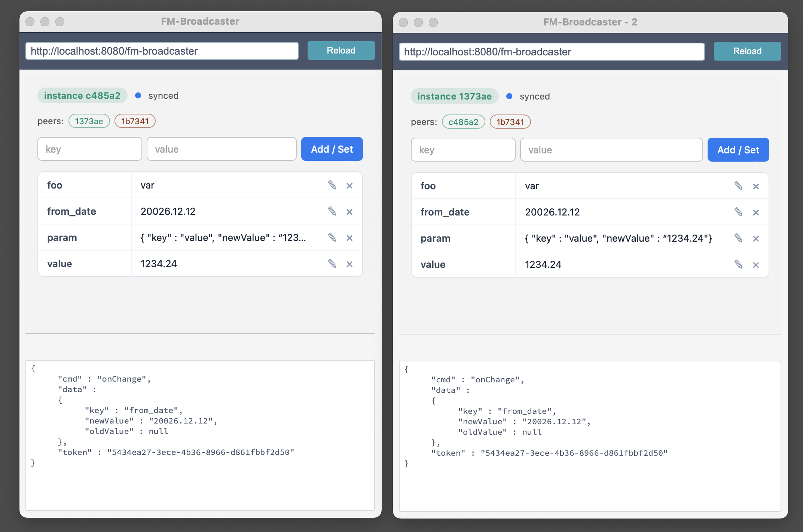803x532 pixels.
Task: Edit param row in FM-Broadcaster - 2 window
Action: coord(738,238)
